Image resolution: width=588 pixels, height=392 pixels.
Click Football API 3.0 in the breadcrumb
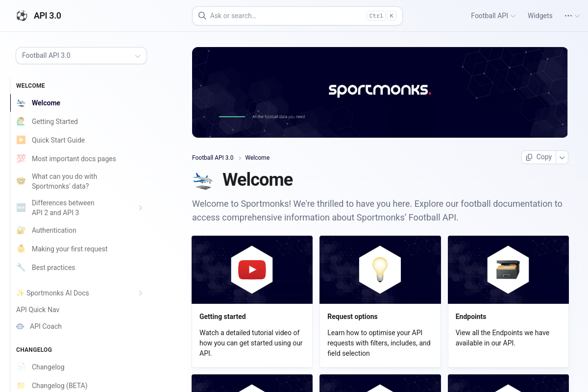213,158
